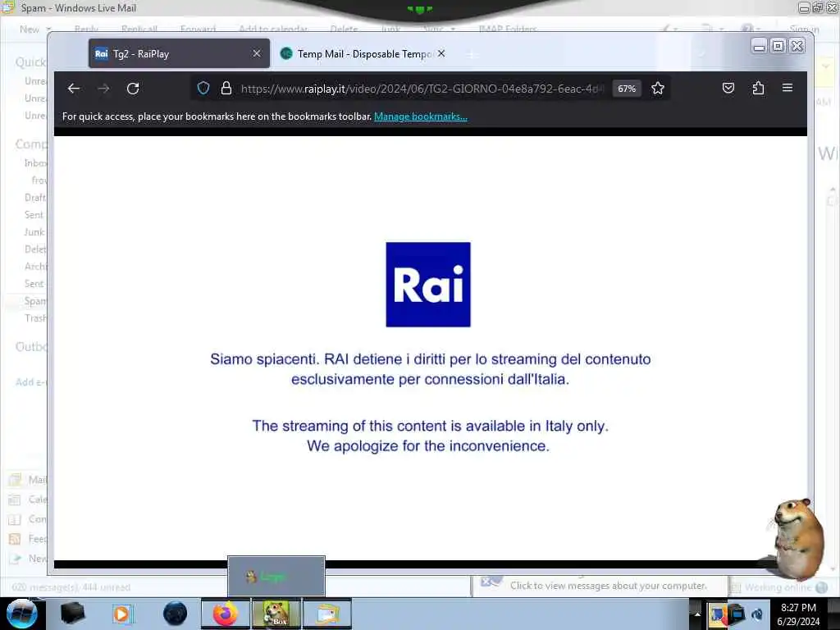Open the extensions puzzle icon
The image size is (840, 630).
[758, 88]
